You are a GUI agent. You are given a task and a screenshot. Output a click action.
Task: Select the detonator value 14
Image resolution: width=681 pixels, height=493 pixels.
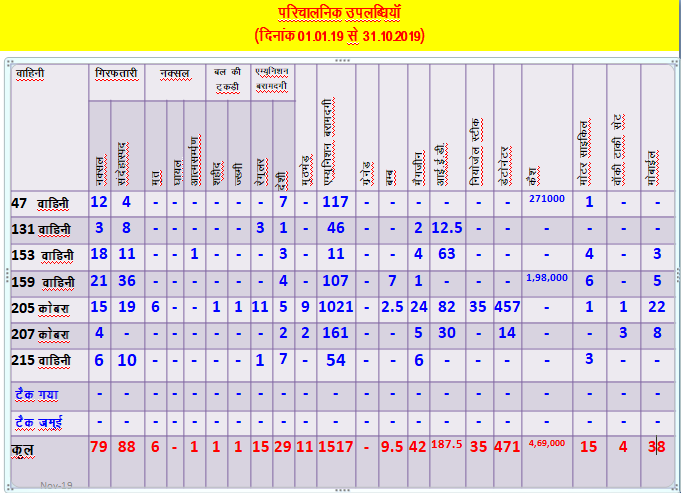pyautogui.click(x=507, y=333)
